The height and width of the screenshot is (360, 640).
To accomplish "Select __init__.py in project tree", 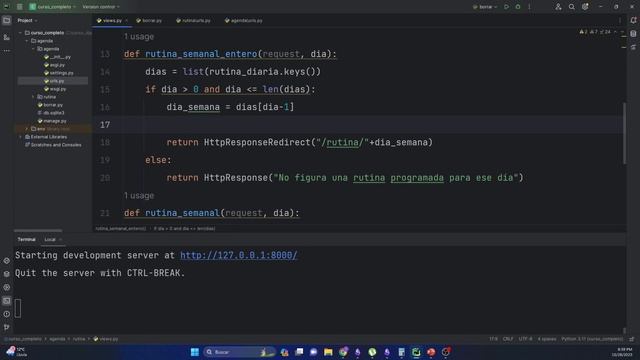I will point(57,57).
